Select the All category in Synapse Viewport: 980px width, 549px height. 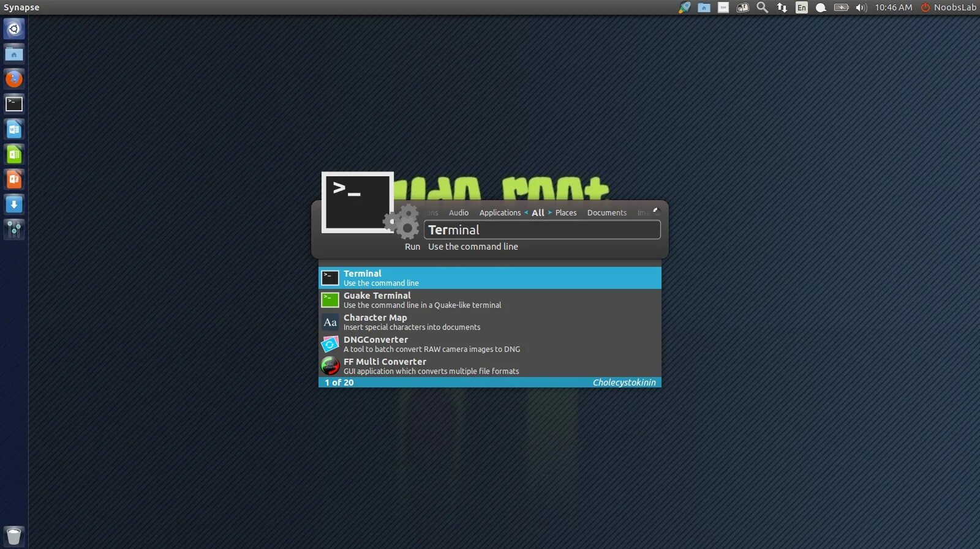[538, 213]
